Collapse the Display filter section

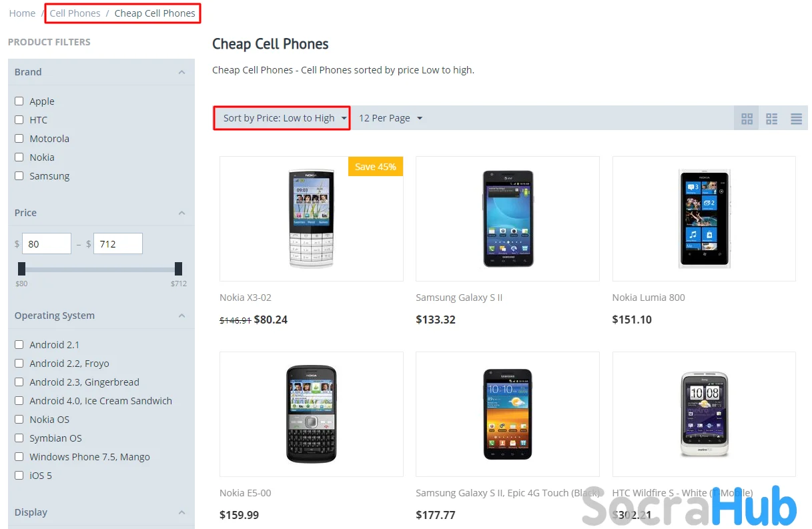[181, 512]
